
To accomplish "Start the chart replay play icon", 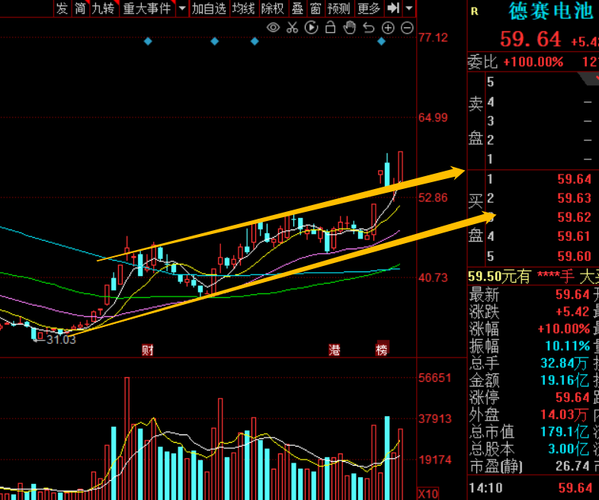I will [311, 28].
